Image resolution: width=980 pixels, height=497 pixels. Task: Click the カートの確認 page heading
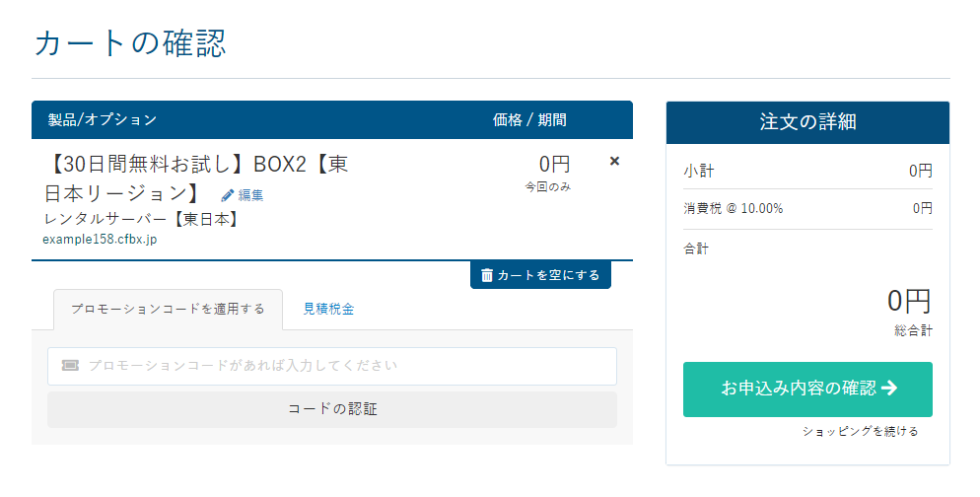130,43
